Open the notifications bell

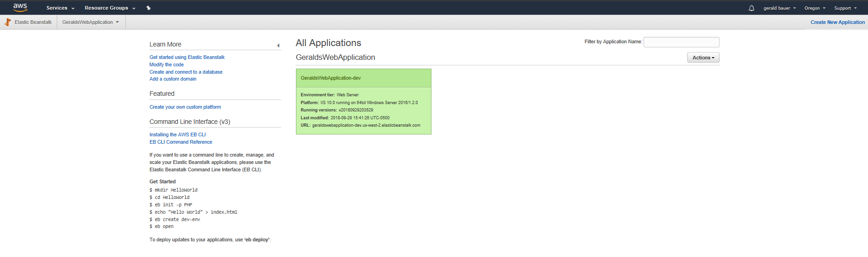[751, 8]
